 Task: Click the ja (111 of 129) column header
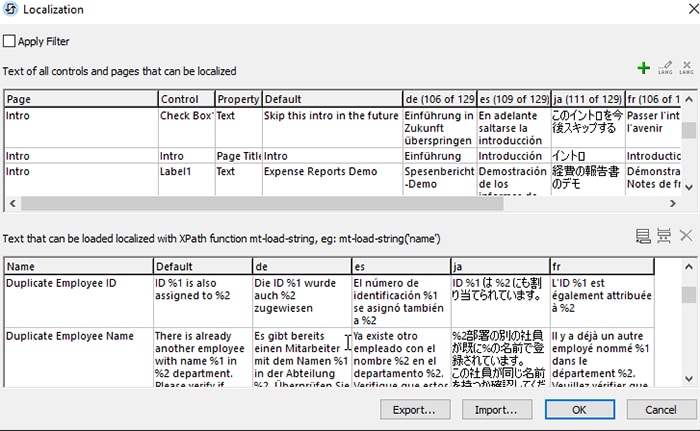tap(588, 99)
